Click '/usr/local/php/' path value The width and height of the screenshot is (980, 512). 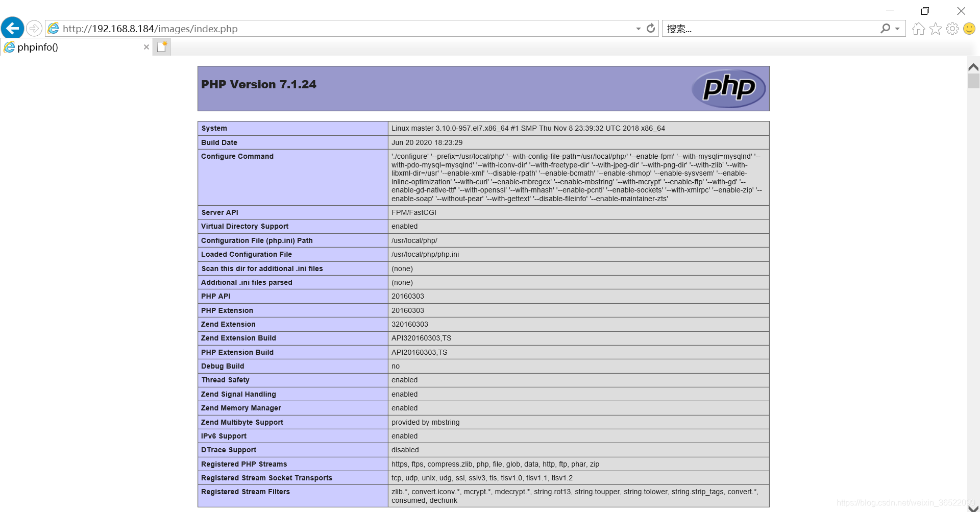click(x=414, y=240)
